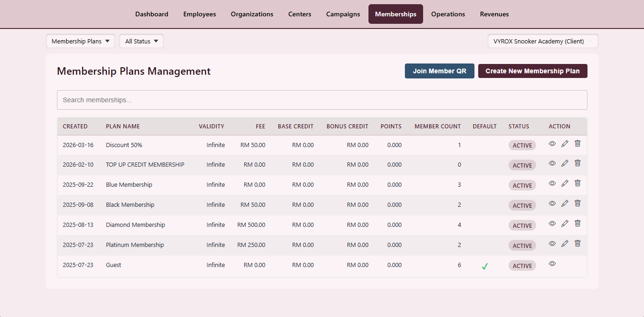The width and height of the screenshot is (644, 317).
Task: Switch to the Organizations tab
Action: click(x=252, y=14)
